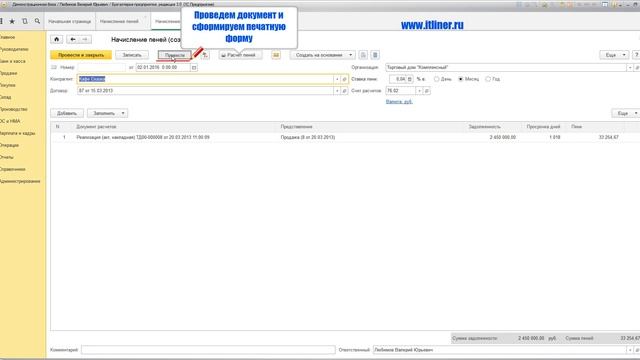
Task: Click Добавить row button
Action: 67,113
